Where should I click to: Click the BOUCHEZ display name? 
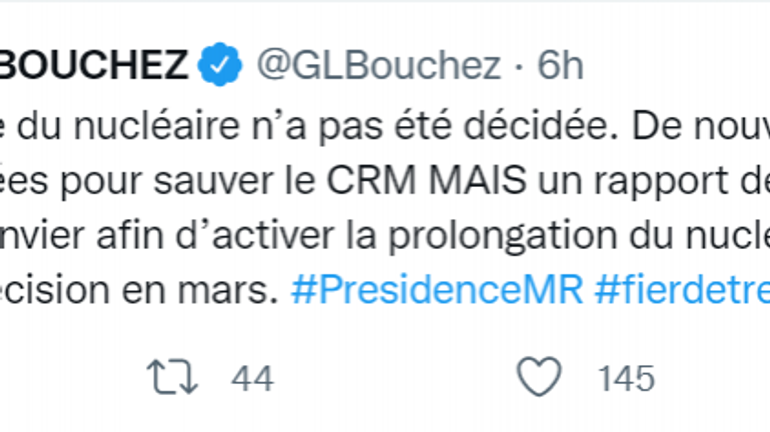[94, 66]
